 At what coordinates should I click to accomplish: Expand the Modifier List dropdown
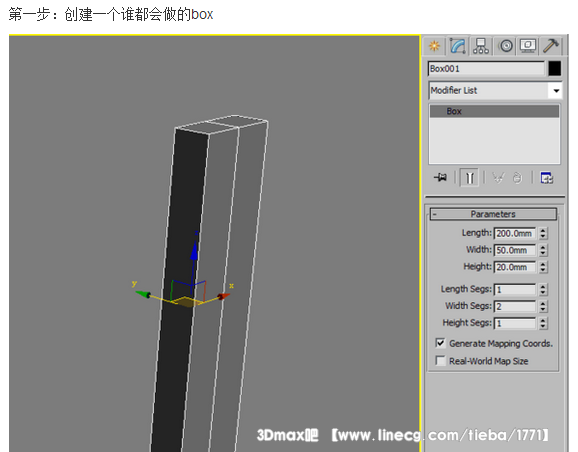tap(556, 91)
